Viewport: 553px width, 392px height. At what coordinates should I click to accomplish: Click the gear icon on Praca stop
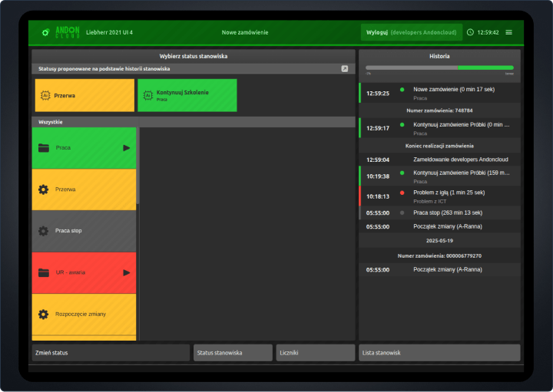click(44, 231)
